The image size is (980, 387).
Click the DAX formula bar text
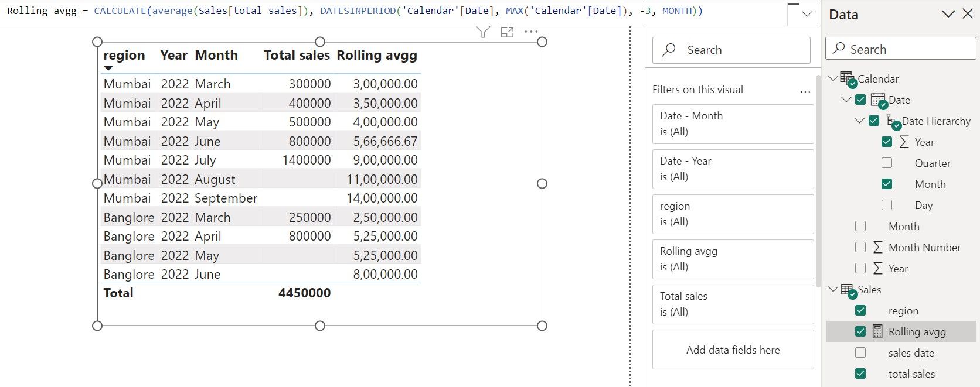(355, 11)
